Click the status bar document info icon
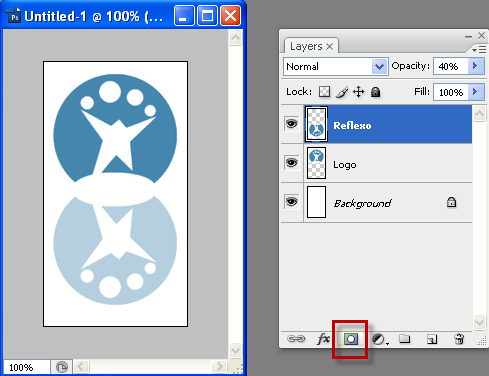 point(61,367)
